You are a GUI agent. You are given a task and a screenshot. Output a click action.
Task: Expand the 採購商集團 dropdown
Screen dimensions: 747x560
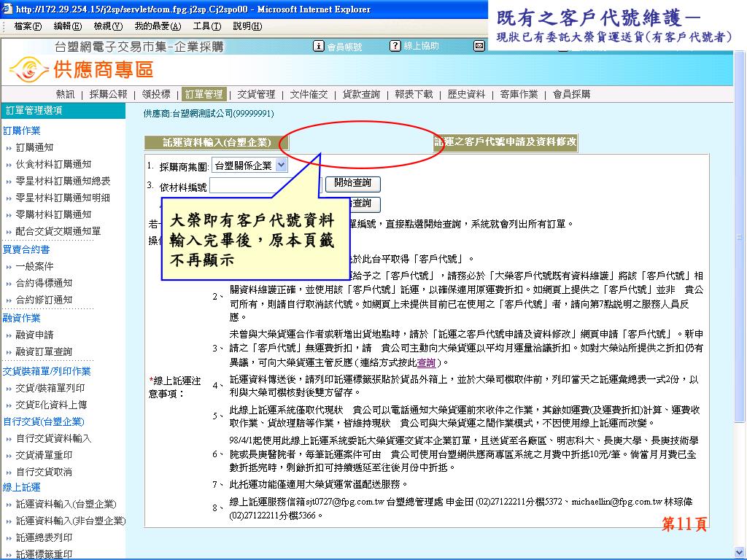[282, 166]
